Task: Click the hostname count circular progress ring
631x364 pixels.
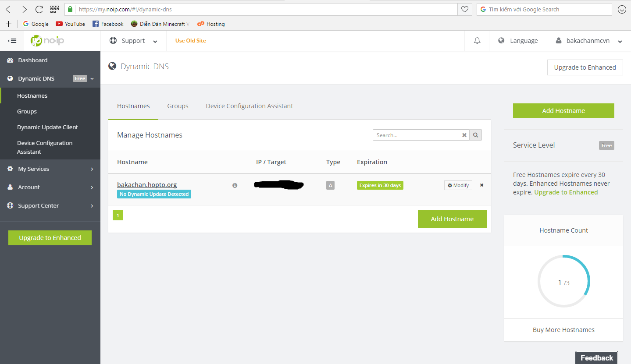Action: tap(563, 281)
